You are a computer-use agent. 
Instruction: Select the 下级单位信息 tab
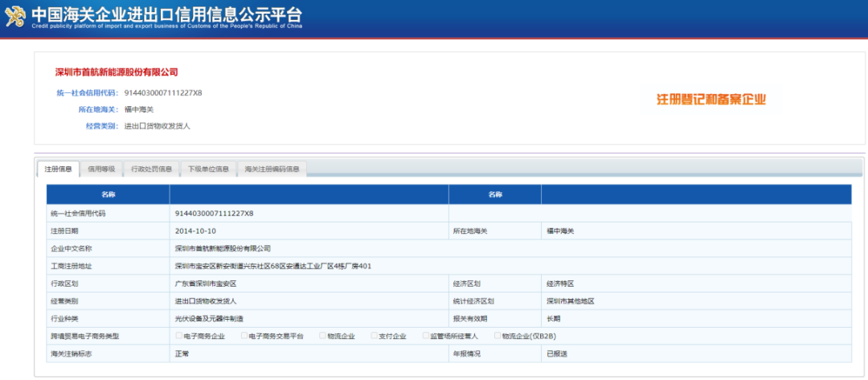tap(208, 169)
